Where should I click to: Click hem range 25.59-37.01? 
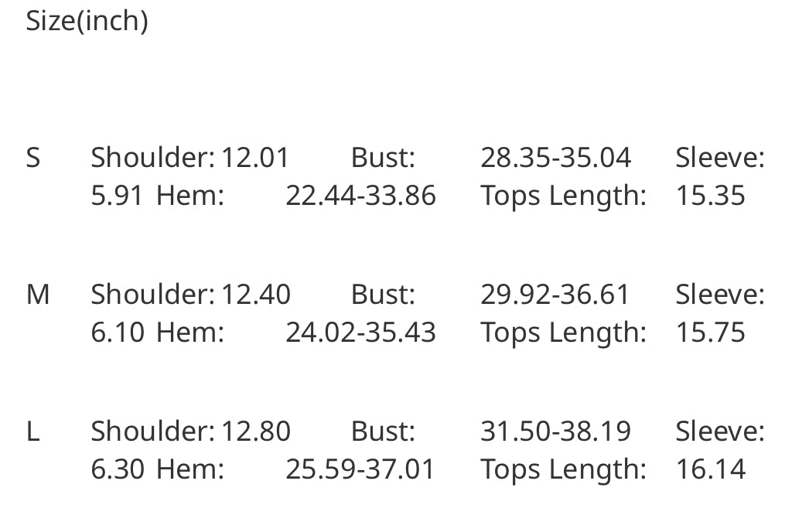click(x=360, y=469)
